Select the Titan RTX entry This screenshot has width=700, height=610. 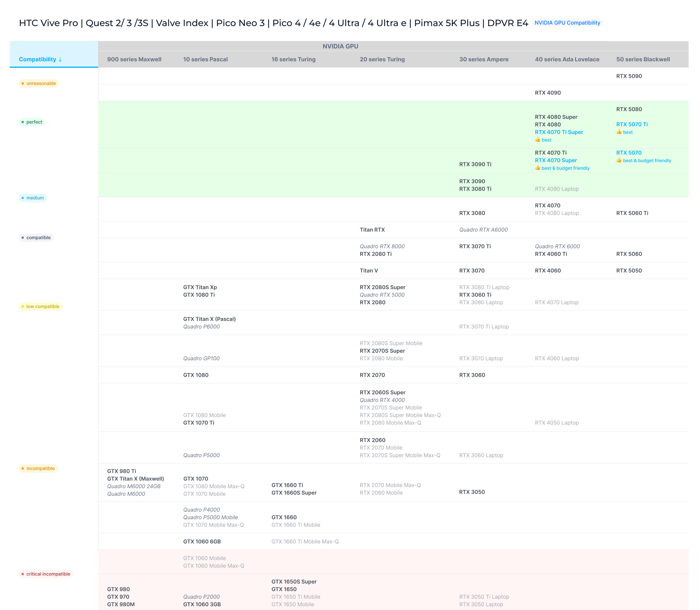click(372, 230)
